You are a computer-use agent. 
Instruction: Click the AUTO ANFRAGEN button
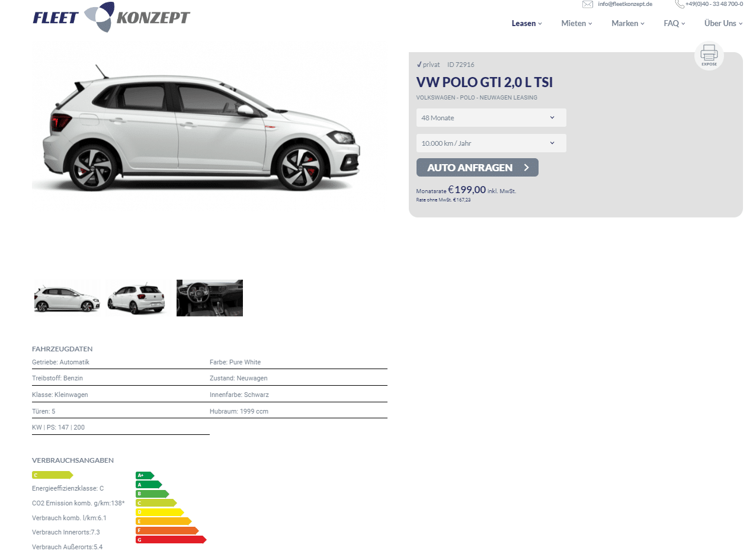click(x=478, y=167)
